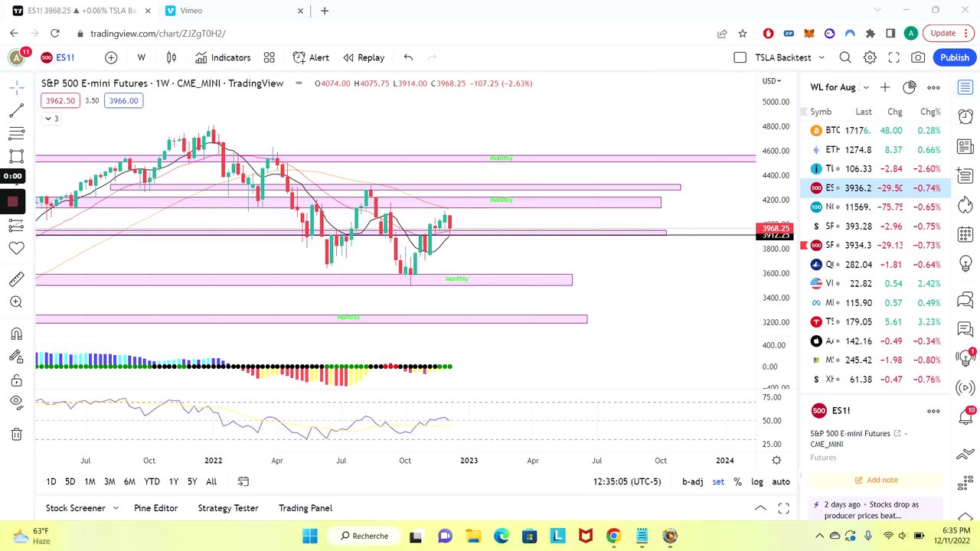Publish the chart idea
The height and width of the screenshot is (551, 980).
(x=955, y=57)
